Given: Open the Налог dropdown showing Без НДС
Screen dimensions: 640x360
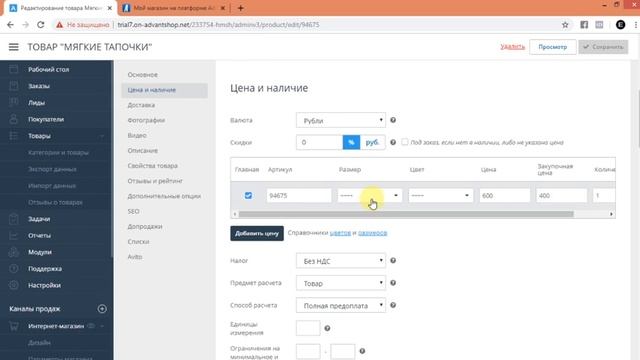Looking at the screenshot, I should pyautogui.click(x=341, y=260).
